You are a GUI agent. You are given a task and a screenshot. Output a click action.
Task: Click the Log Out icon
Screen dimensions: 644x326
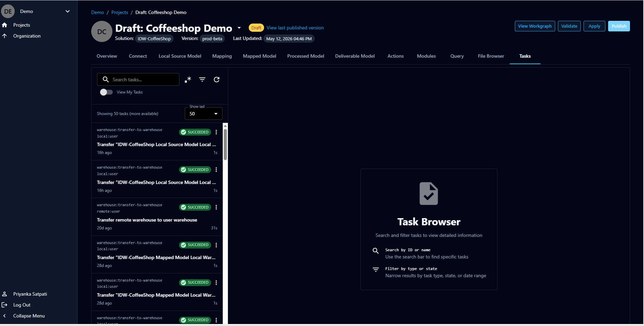click(4, 305)
